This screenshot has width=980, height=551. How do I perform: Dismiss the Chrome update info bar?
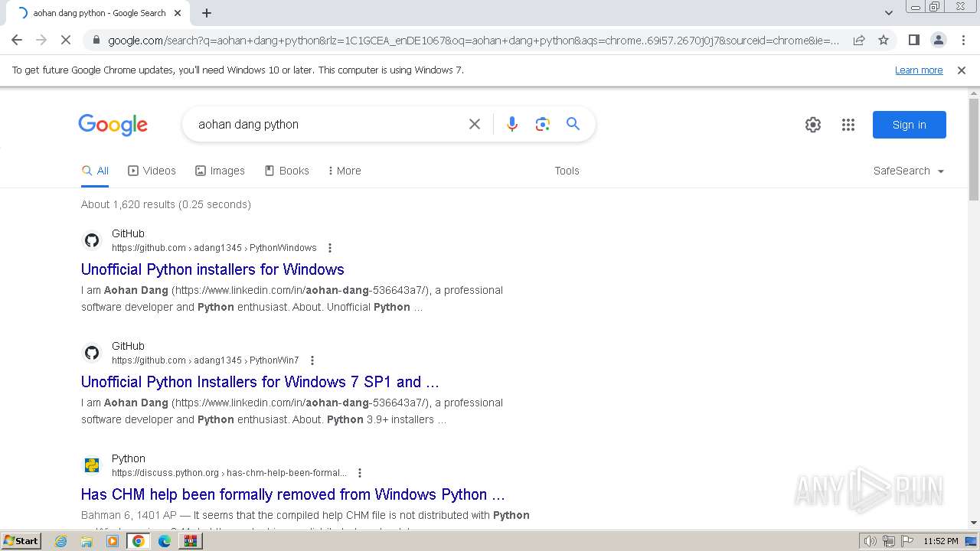point(962,70)
